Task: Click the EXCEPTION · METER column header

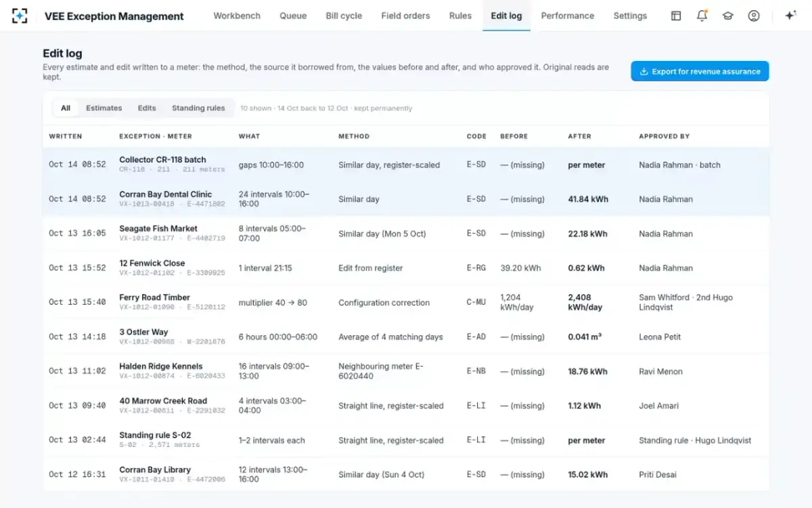Action: [x=156, y=136]
